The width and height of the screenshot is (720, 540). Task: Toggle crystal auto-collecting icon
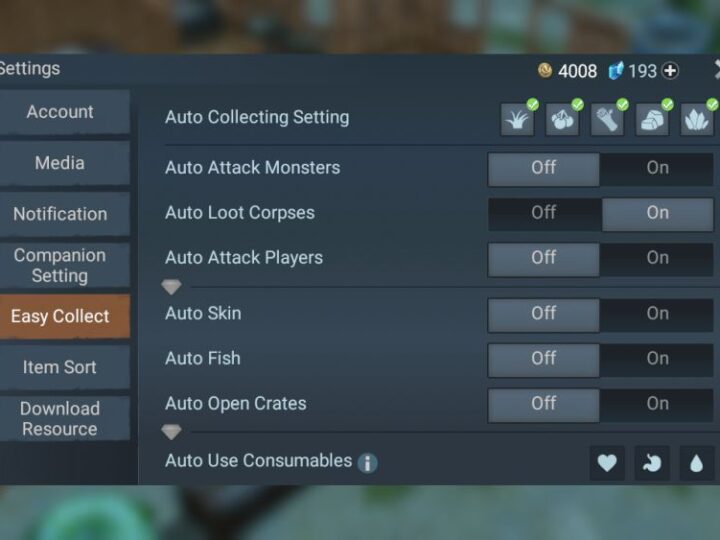coord(697,119)
